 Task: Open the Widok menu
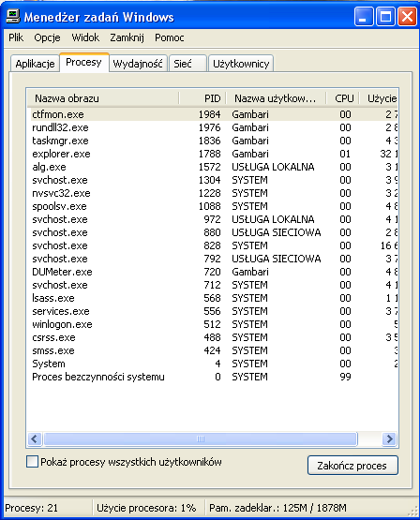tap(85, 37)
